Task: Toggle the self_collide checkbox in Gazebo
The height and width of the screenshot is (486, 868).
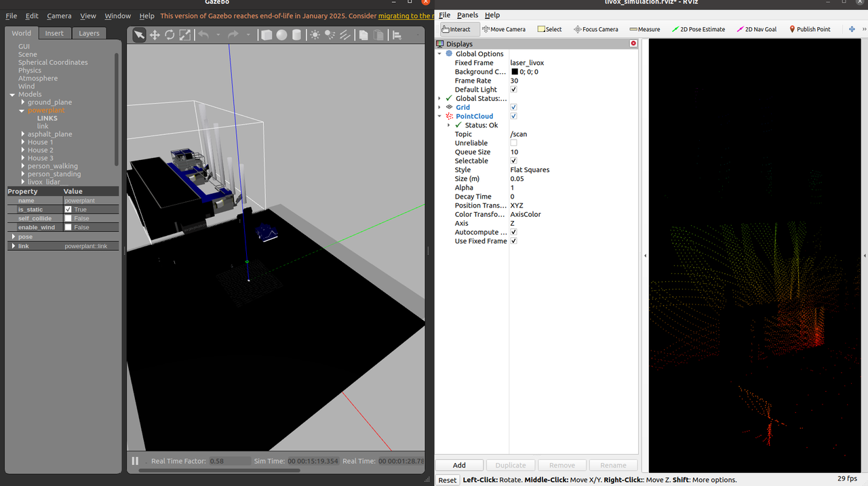Action: [68, 218]
